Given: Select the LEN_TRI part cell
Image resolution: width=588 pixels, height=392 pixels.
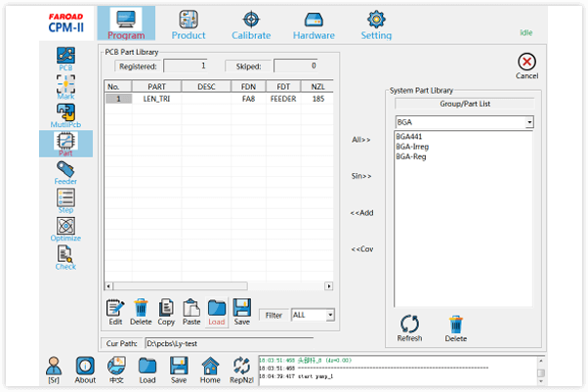Looking at the screenshot, I should pyautogui.click(x=156, y=99).
